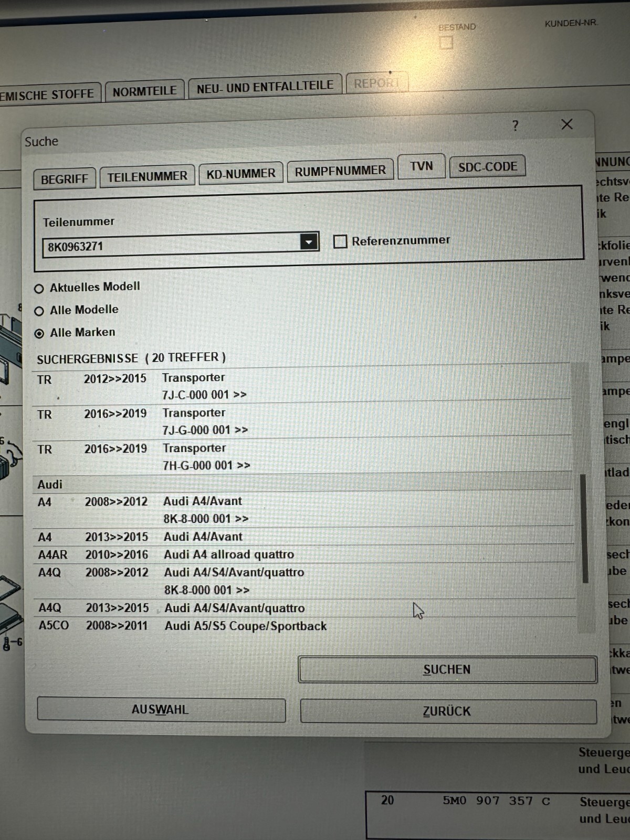Select the Alle Modelle radio button
The image size is (630, 840).
39,311
